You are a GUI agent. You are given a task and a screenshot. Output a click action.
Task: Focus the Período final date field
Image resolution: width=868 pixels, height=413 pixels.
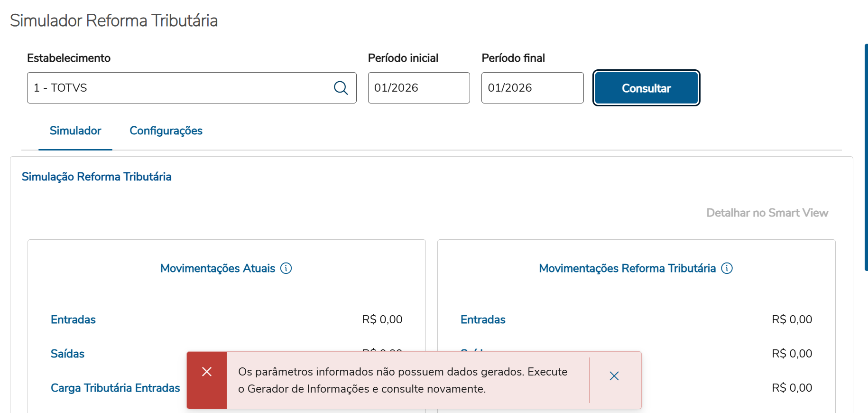tap(532, 88)
